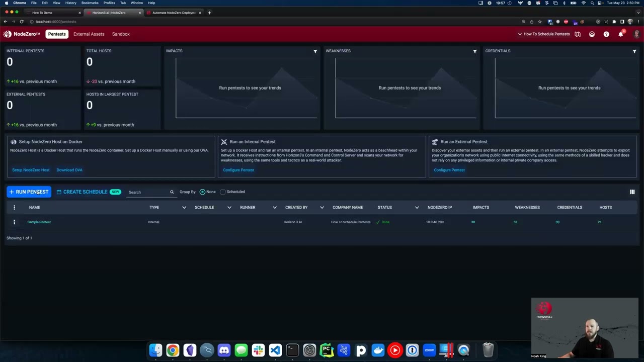
Task: Expand the How To Schedule Pentests dropdown
Action: click(x=544, y=34)
